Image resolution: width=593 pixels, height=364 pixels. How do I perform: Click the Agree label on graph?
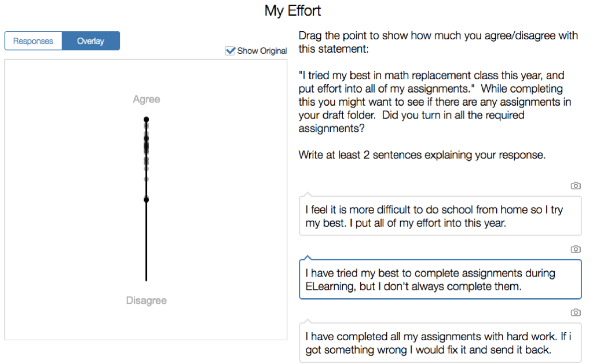(146, 100)
